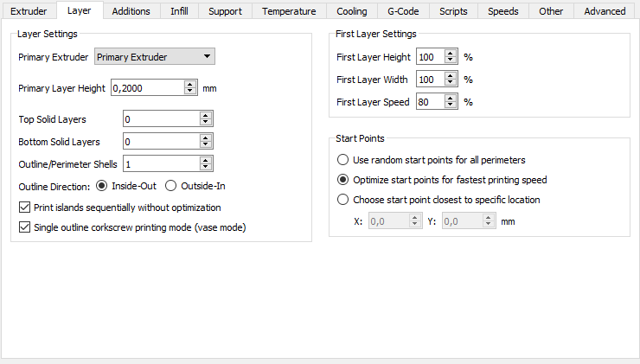
Task: Increase First Layer Height percentage
Action: [x=450, y=54]
